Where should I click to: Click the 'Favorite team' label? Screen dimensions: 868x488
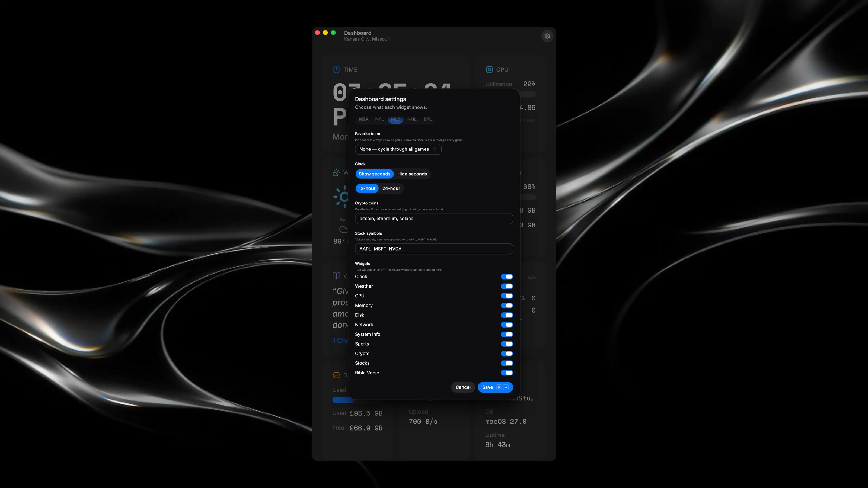(x=367, y=134)
